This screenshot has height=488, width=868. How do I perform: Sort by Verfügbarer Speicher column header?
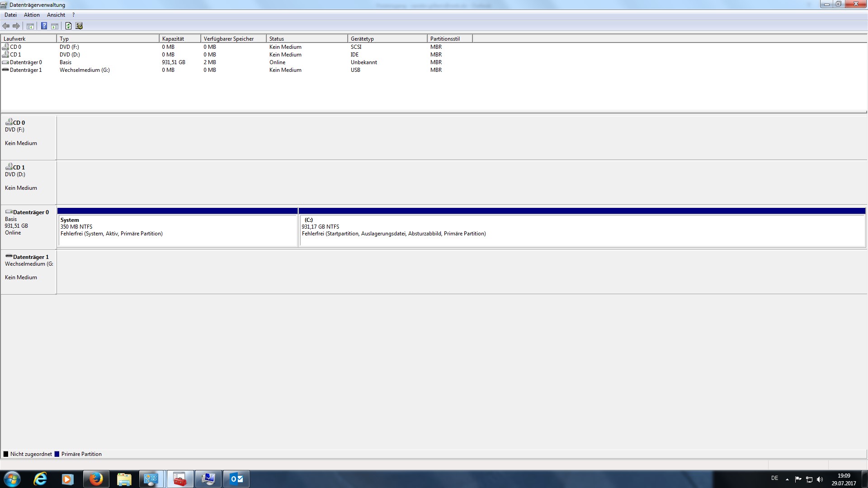pyautogui.click(x=234, y=39)
